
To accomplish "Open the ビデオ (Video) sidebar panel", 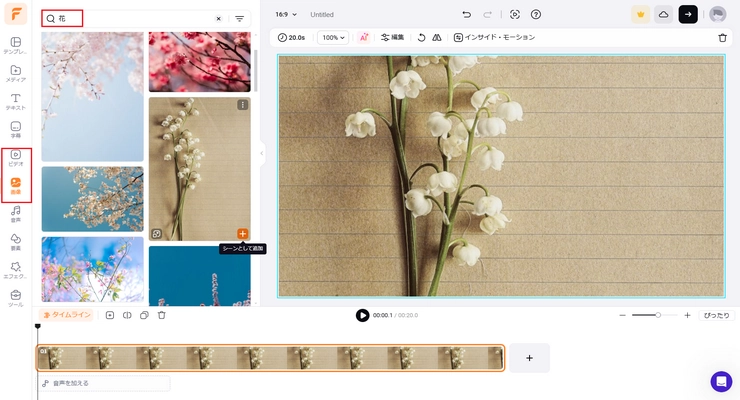I will click(15, 157).
